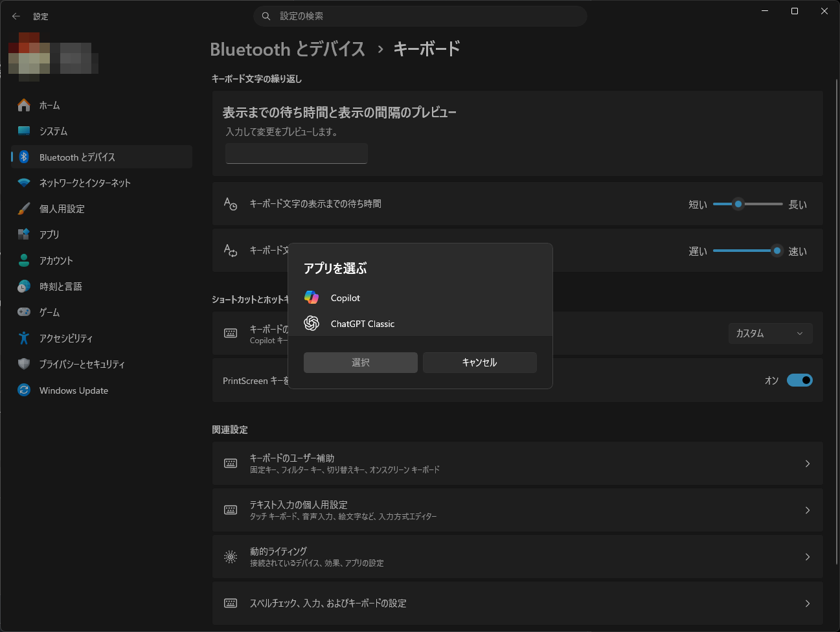This screenshot has width=840, height=632.
Task: Click the keyboard icon beside キーボードのユーザー補助
Action: [231, 463]
